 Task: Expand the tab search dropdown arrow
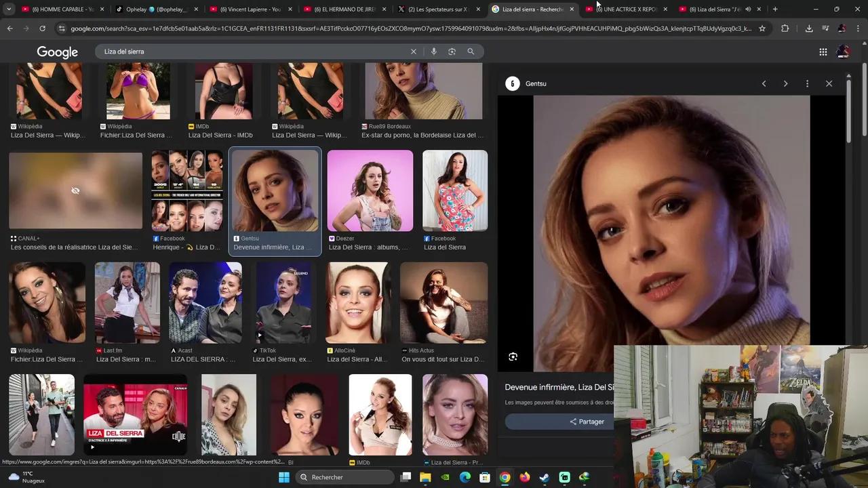pos(9,9)
